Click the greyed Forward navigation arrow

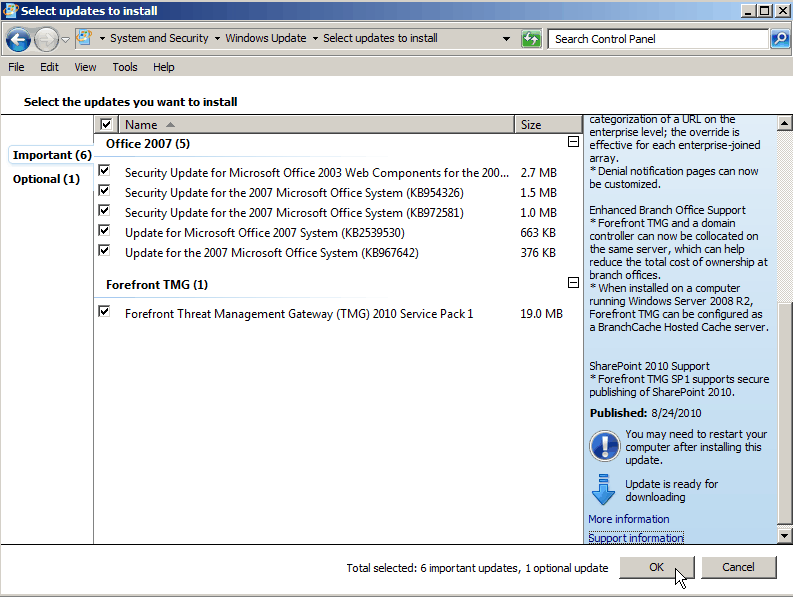(x=47, y=39)
